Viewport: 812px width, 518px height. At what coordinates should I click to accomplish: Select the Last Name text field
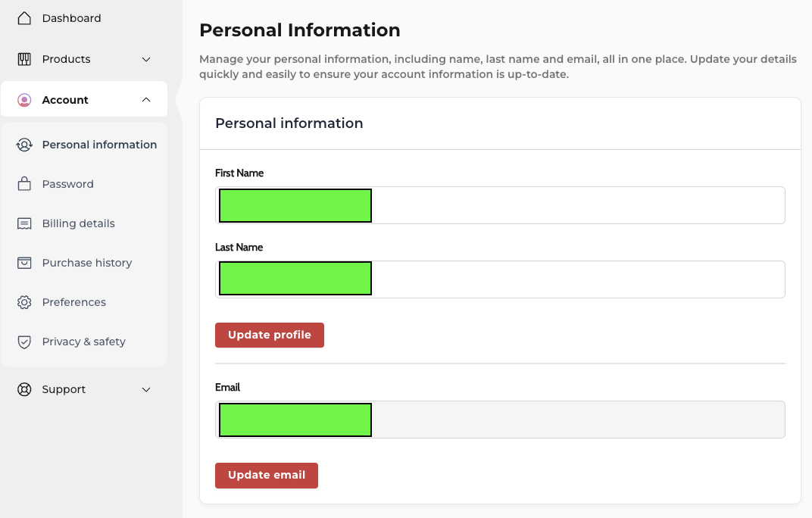tap(500, 279)
